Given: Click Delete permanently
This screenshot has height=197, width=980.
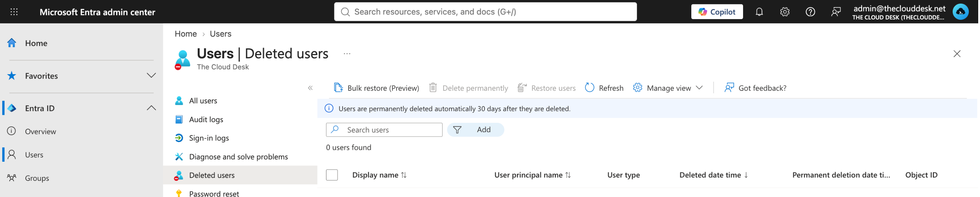Looking at the screenshot, I should click(x=468, y=88).
